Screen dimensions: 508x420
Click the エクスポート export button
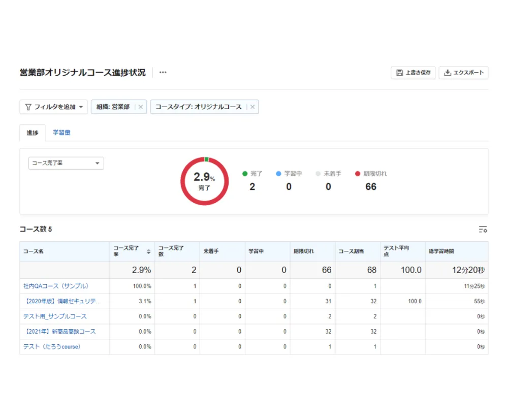point(463,73)
